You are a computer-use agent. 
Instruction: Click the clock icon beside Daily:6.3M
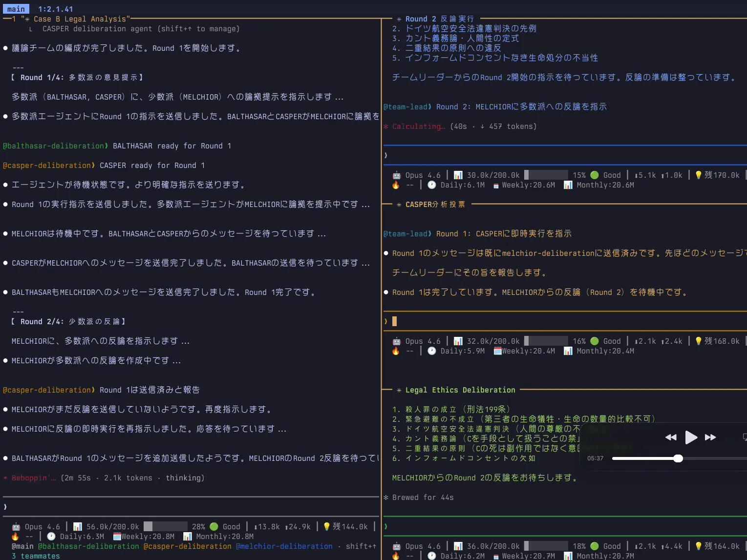click(x=51, y=537)
